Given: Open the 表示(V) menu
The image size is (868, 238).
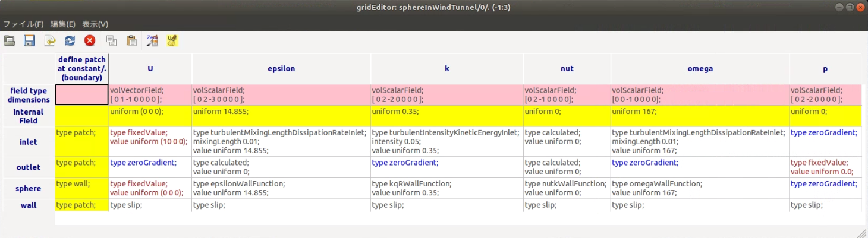Looking at the screenshot, I should (x=95, y=24).
